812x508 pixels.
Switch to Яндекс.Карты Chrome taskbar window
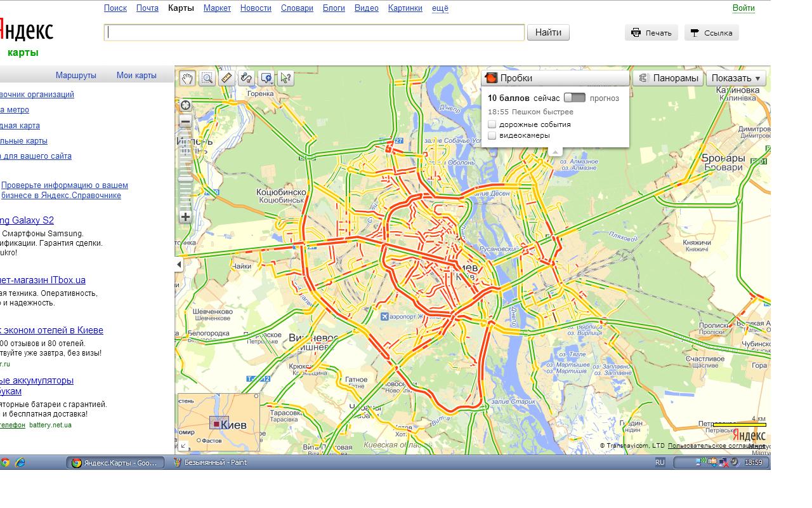[115, 463]
